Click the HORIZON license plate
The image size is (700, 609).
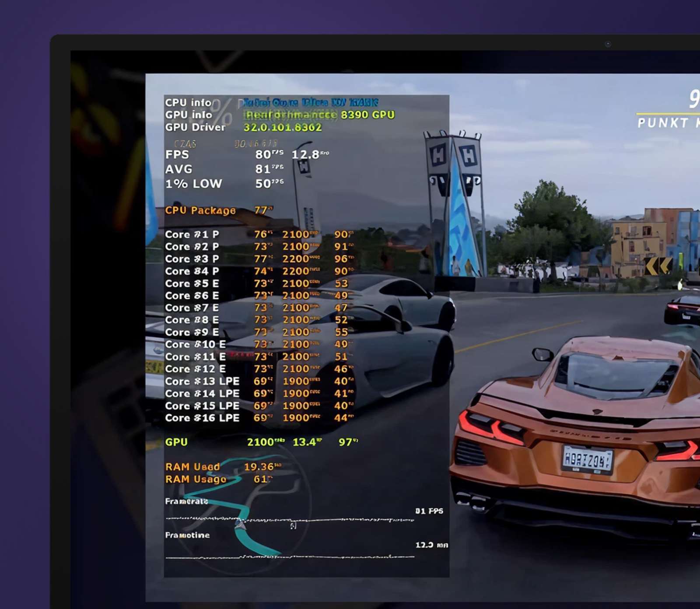pyautogui.click(x=588, y=460)
